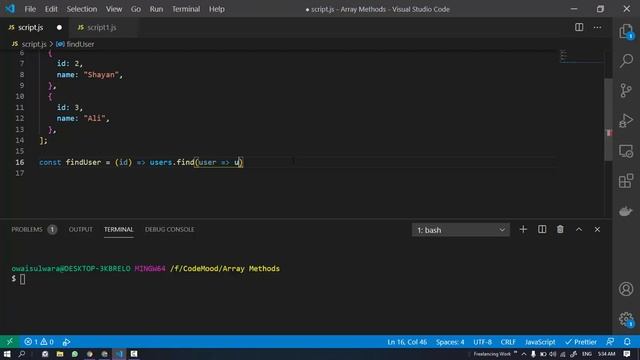Image resolution: width=640 pixels, height=360 pixels.
Task: Open the File menu
Action: click(x=30, y=9)
